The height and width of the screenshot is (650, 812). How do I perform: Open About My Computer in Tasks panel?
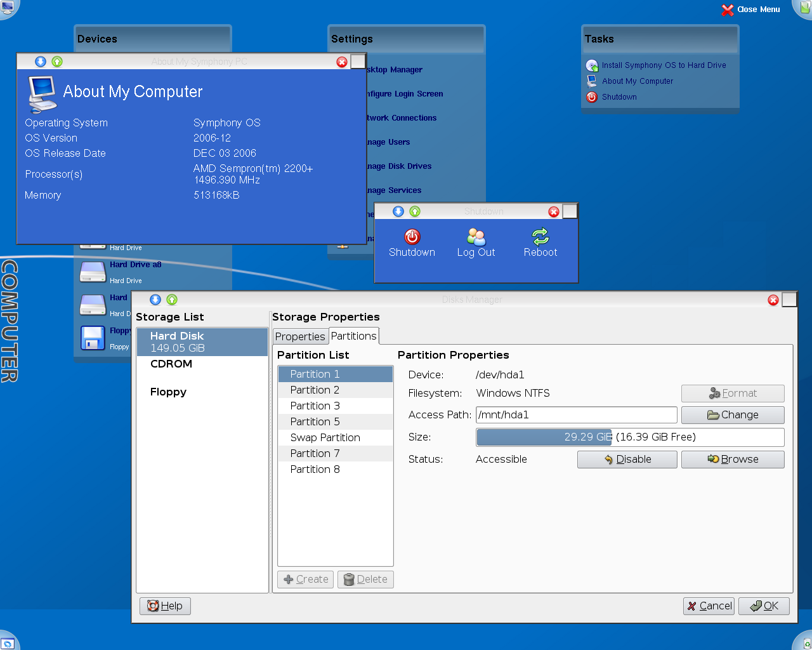coord(638,81)
